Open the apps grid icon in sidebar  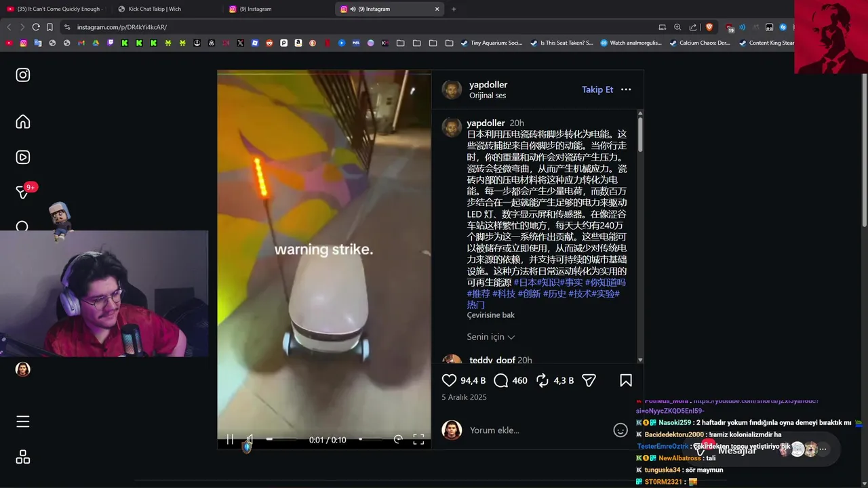pos(23,457)
